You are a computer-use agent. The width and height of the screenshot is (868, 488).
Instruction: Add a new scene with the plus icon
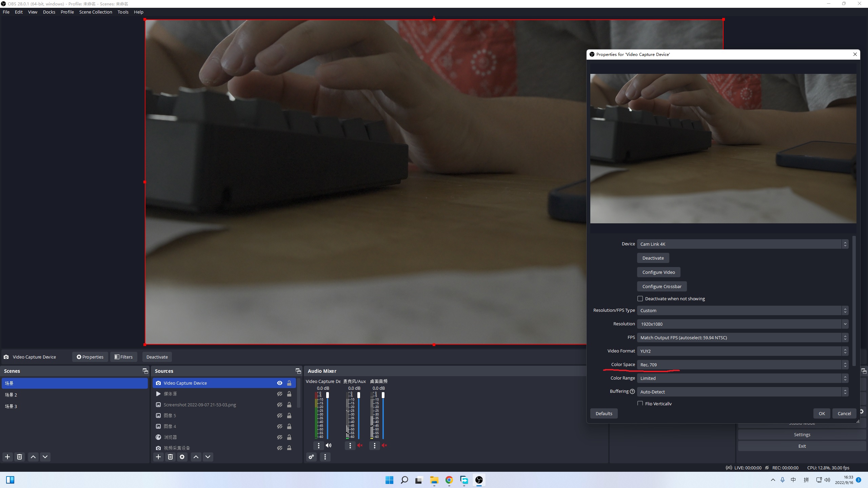point(7,457)
